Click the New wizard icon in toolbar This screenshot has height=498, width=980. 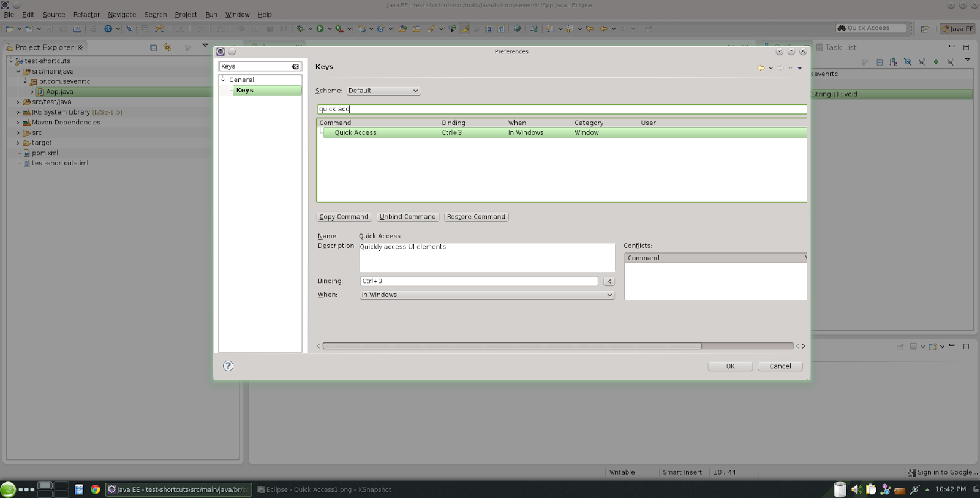(9, 29)
